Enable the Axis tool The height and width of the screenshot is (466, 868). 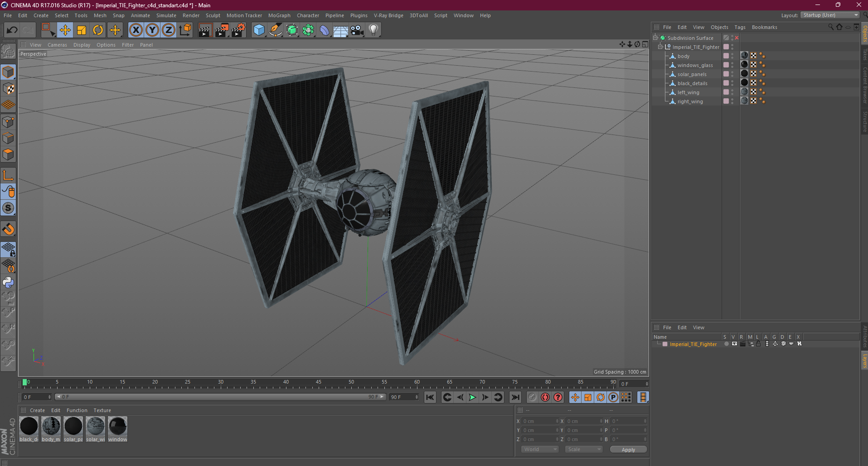8,175
